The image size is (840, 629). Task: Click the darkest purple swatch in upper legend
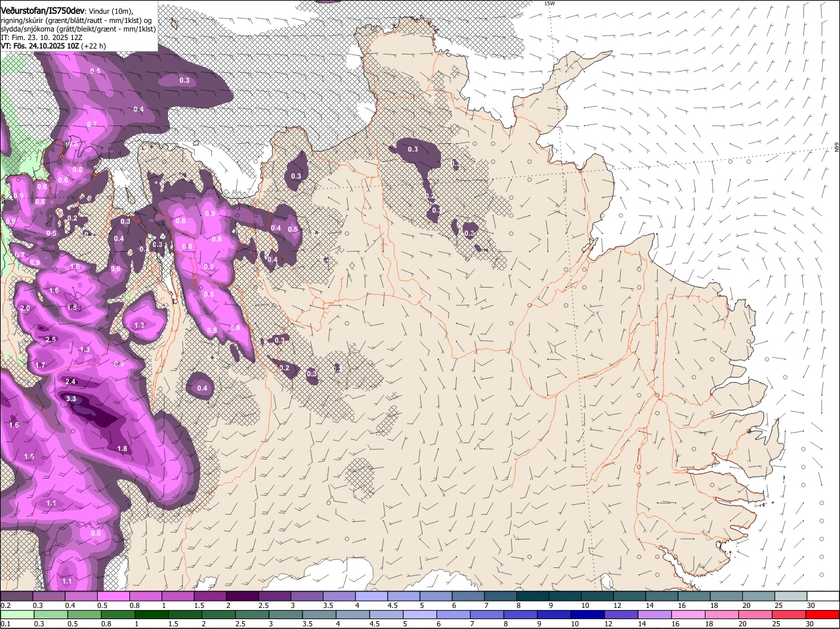tap(242, 596)
